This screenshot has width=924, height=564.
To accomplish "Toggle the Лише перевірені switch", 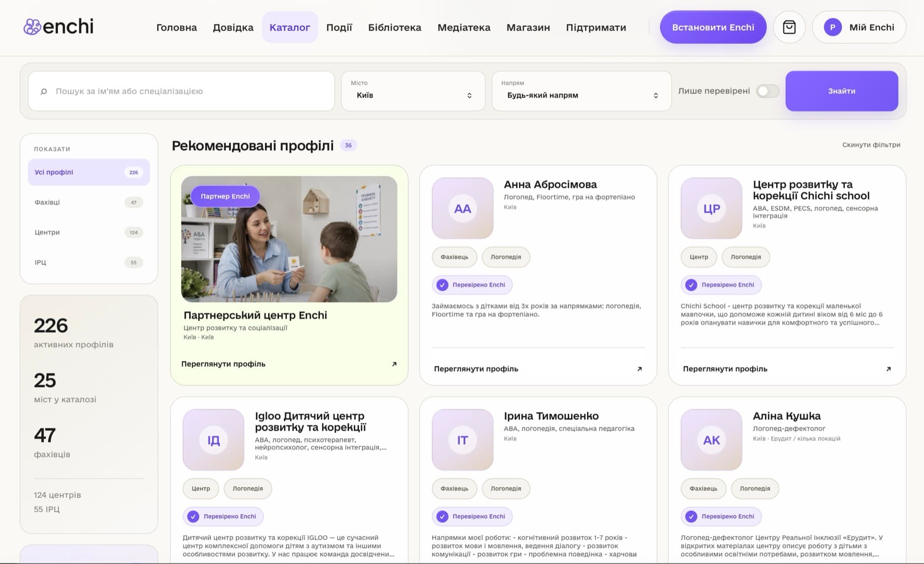I will pos(767,91).
